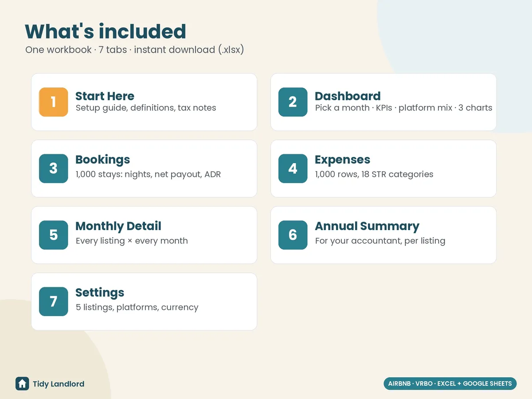
Task: Select the Monthly Detail card title
Action: (x=118, y=226)
